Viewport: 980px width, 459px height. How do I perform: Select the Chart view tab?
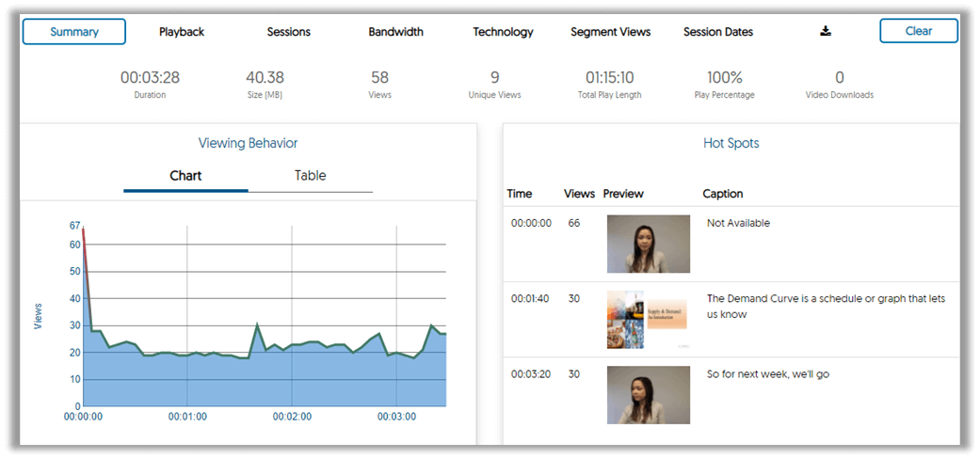pyautogui.click(x=185, y=176)
